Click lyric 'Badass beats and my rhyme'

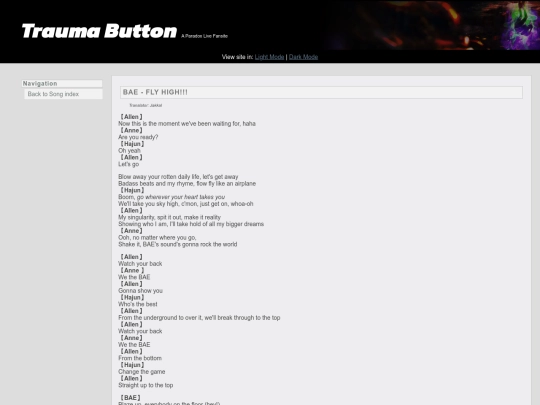[x=187, y=184]
